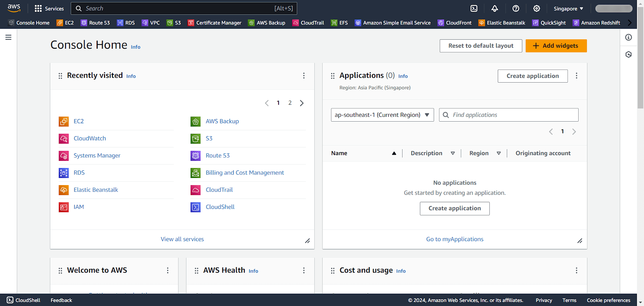The image size is (644, 306).
Task: Grab Recently visited widget drag handle
Action: point(60,76)
